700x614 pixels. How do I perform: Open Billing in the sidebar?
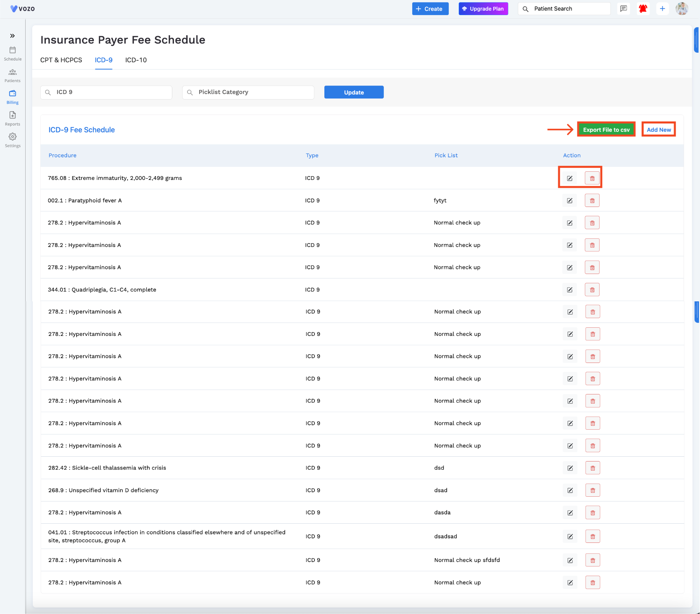pyautogui.click(x=13, y=97)
